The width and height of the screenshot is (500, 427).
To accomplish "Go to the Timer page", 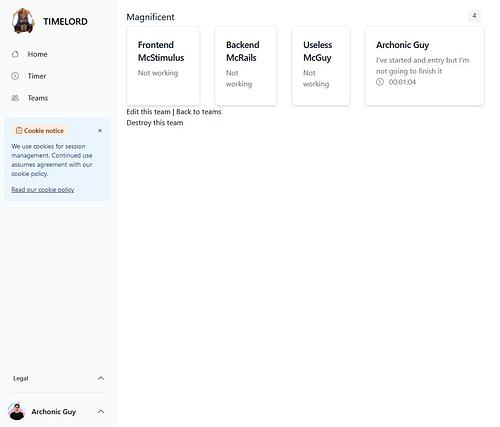I will pos(37,76).
